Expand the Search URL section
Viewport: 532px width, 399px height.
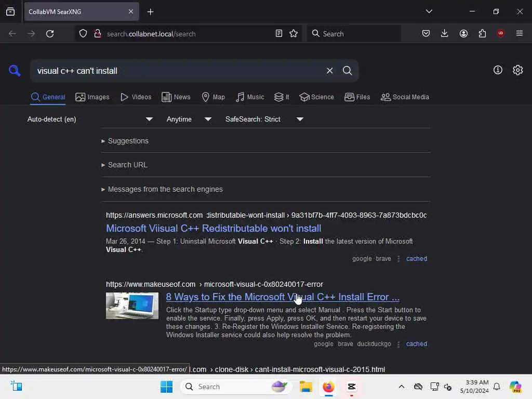pos(124,165)
